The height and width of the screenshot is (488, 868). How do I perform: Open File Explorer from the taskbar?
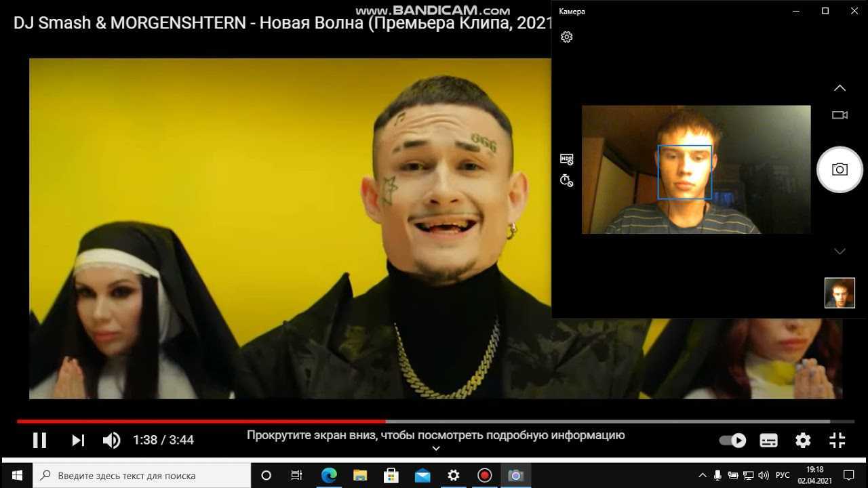(360, 475)
